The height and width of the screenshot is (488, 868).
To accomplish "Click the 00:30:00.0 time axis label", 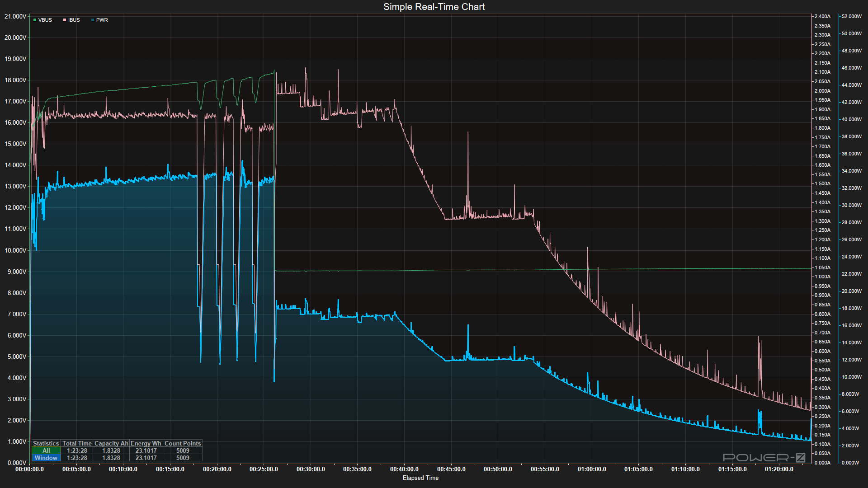I will pos(311,469).
